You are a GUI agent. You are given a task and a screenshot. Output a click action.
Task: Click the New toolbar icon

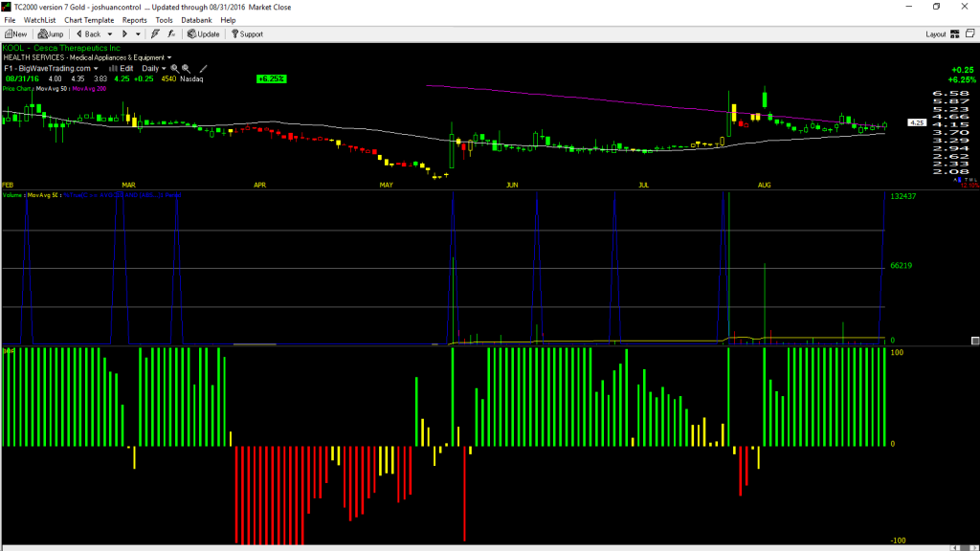[15, 34]
